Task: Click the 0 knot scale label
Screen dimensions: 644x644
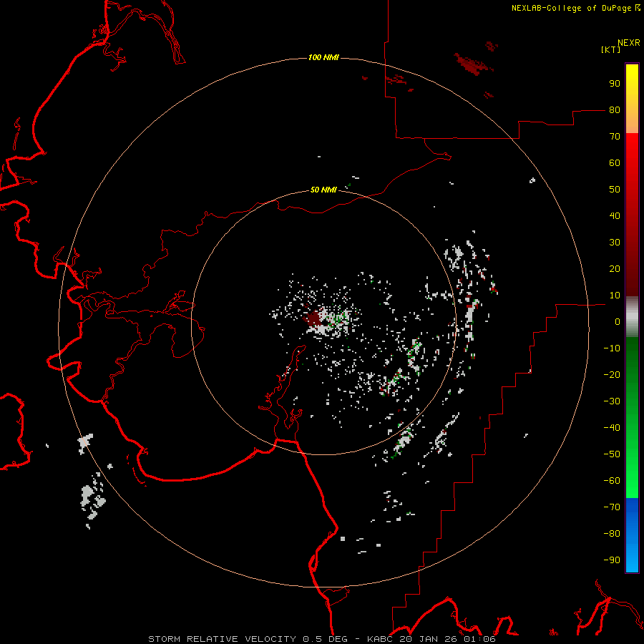Action: click(618, 322)
